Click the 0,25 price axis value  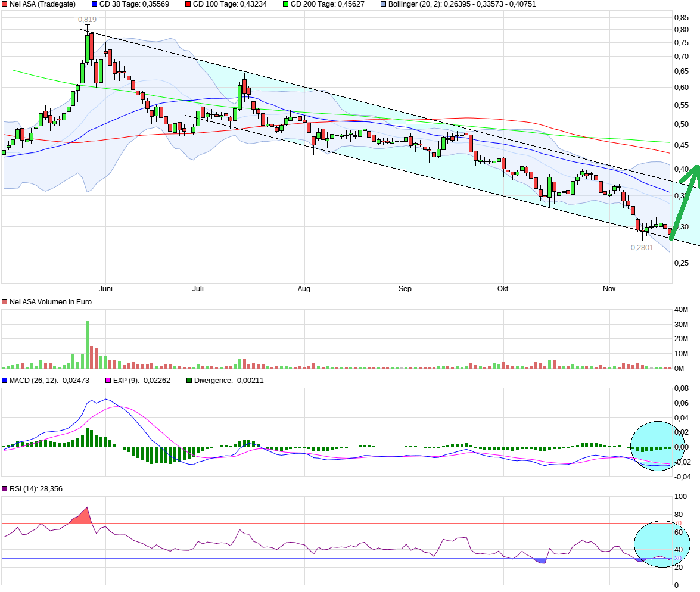pos(682,263)
